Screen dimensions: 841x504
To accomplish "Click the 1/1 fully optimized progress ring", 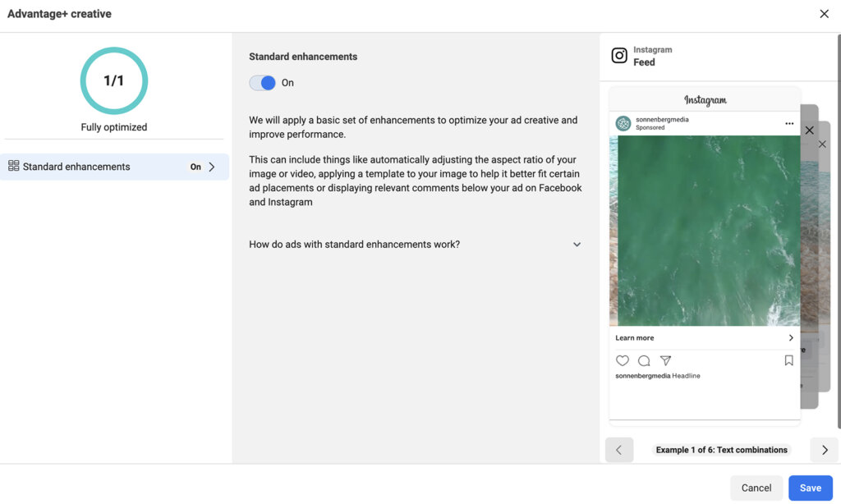I will tap(113, 80).
